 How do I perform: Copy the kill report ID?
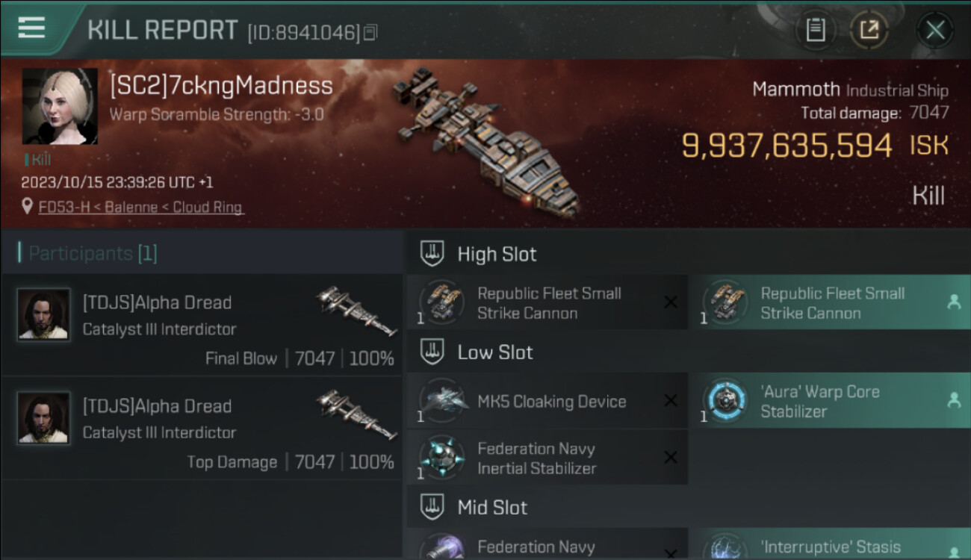(371, 32)
